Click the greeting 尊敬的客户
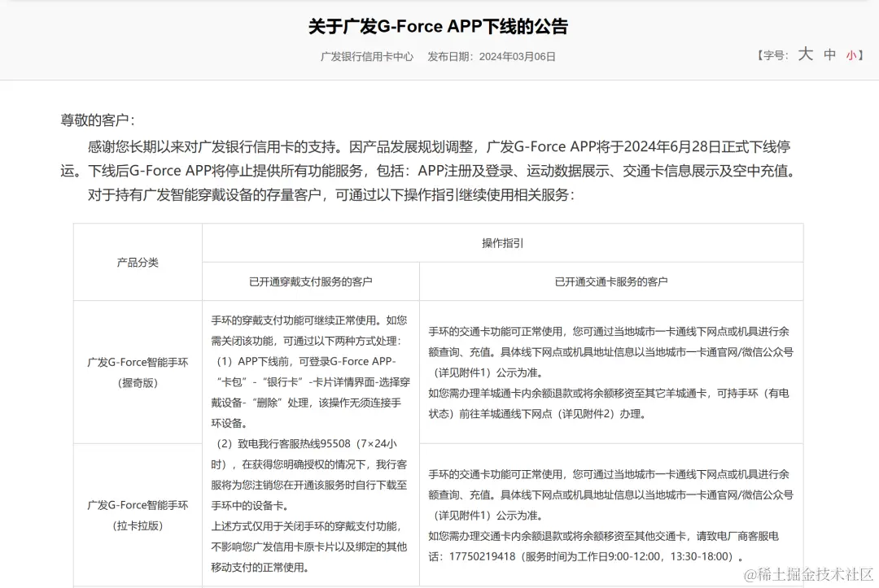This screenshot has width=879, height=588. (x=98, y=120)
